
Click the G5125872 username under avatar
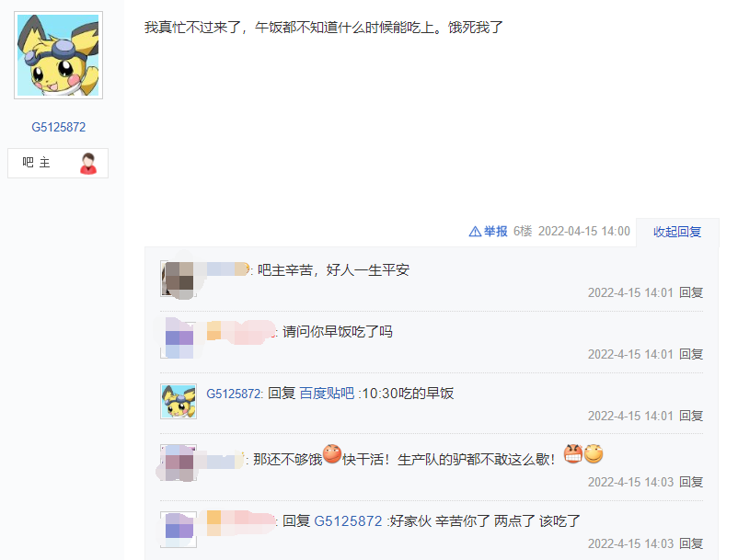(x=58, y=128)
